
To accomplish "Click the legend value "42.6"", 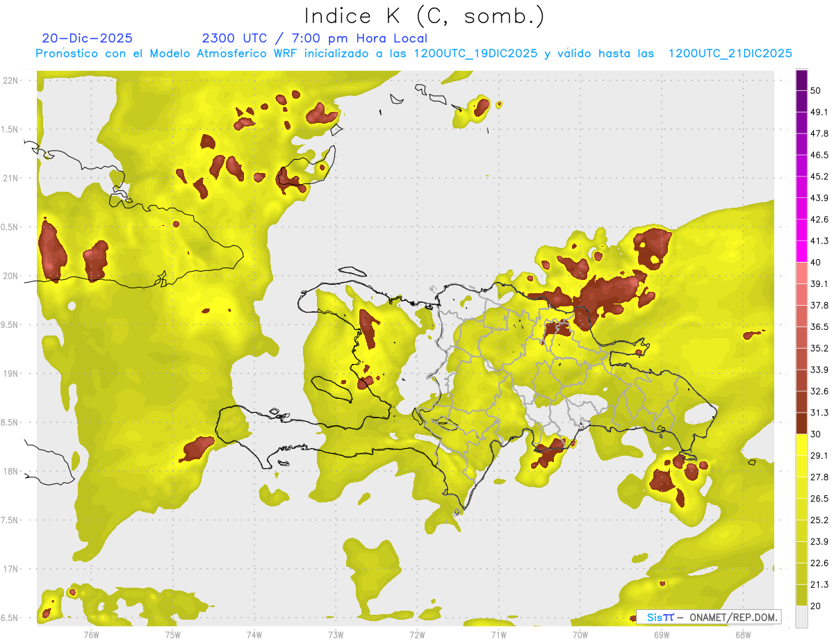I will tap(819, 220).
